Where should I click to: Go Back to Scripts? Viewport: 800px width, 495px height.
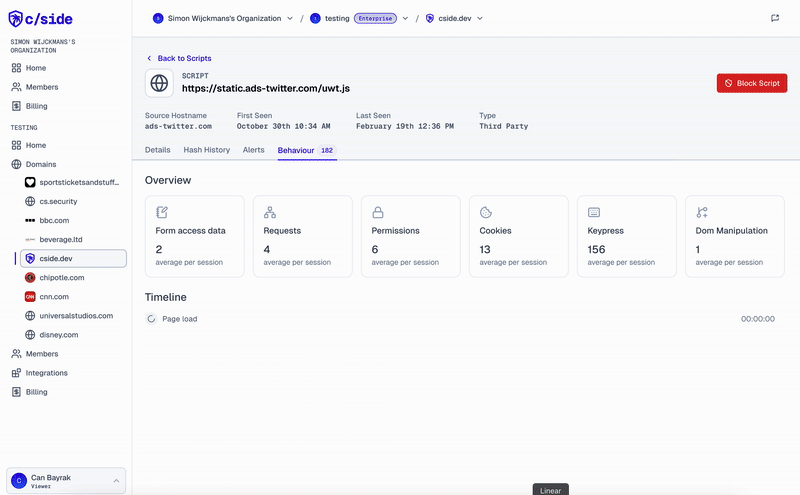click(x=179, y=58)
